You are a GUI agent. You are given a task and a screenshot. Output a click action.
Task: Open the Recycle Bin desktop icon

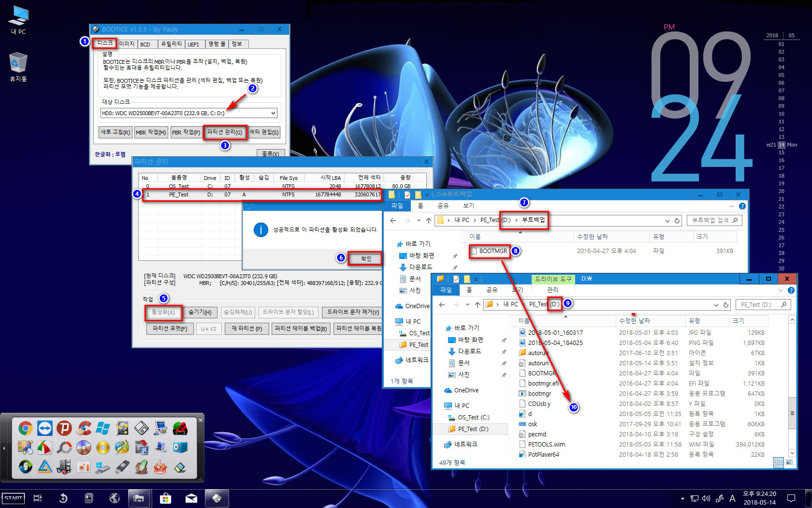(x=18, y=67)
